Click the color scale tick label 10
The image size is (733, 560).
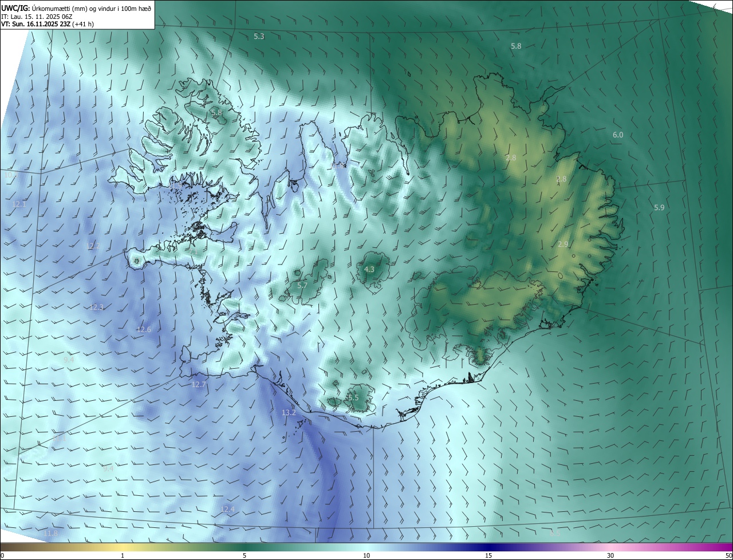[x=366, y=555]
